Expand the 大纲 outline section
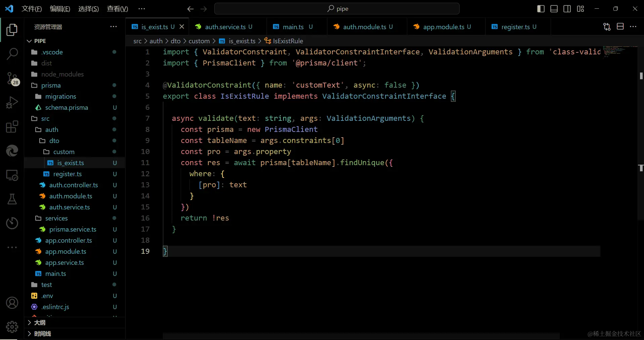Viewport: 644px width, 340px height. [75, 323]
